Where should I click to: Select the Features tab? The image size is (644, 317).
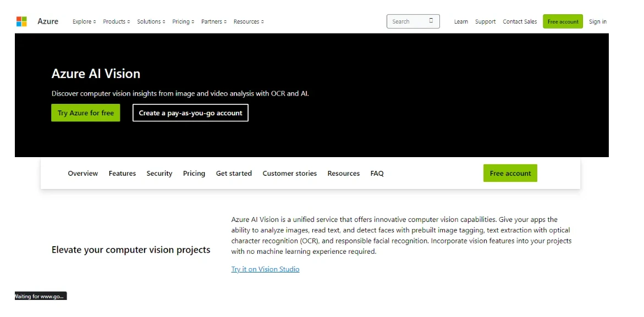[x=122, y=173]
